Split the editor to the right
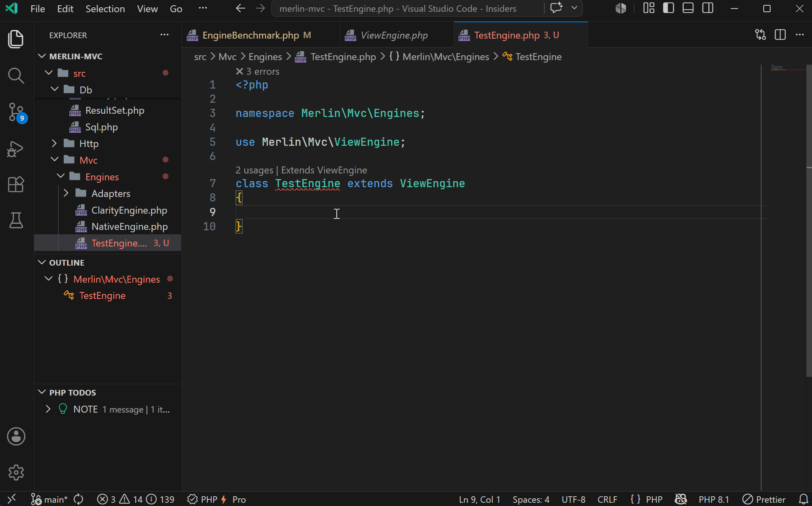The width and height of the screenshot is (812, 506). point(780,35)
